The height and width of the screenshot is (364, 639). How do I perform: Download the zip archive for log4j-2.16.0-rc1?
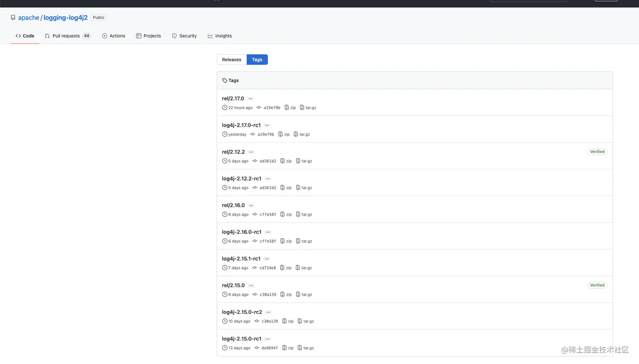click(286, 241)
